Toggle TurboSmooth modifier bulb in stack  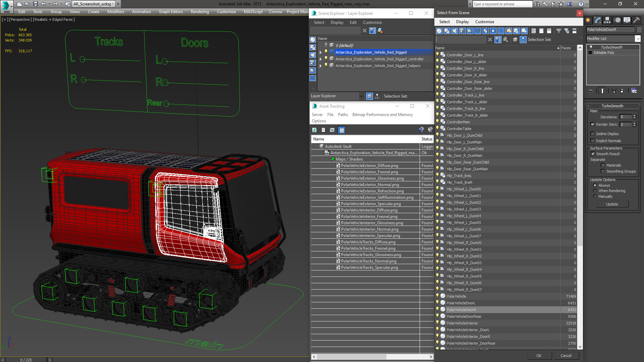click(x=591, y=47)
